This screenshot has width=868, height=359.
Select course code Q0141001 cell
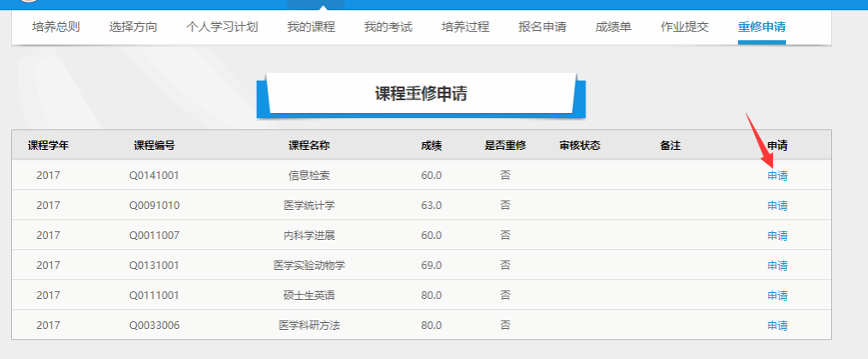coord(154,176)
